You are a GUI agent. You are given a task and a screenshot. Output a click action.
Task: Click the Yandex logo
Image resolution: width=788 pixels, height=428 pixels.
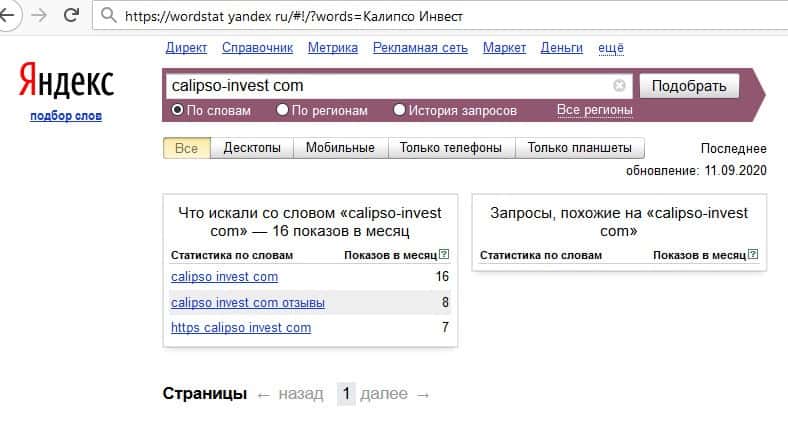coord(67,81)
